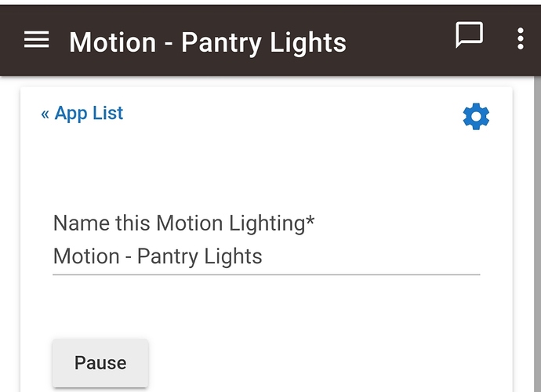Click the Pause button
This screenshot has height=392, width=541.
click(100, 363)
